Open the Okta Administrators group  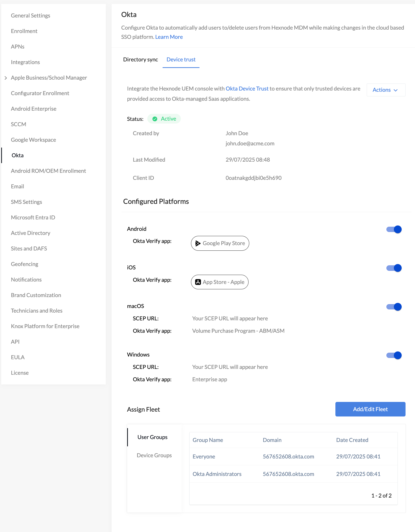coord(217,474)
